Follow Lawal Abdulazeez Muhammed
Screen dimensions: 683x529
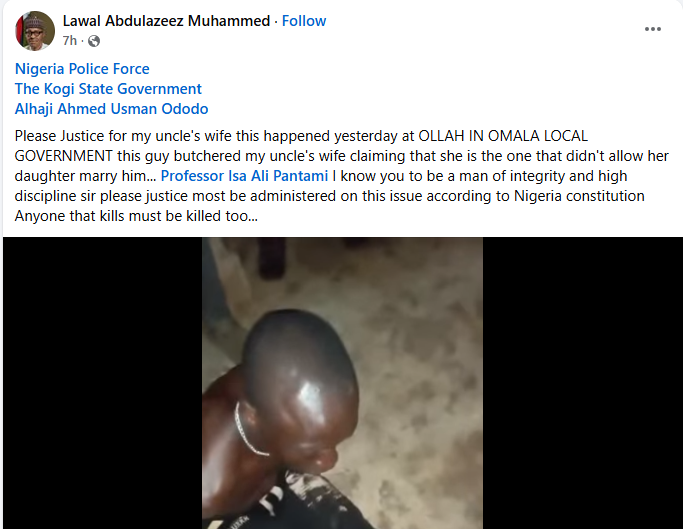pos(304,21)
